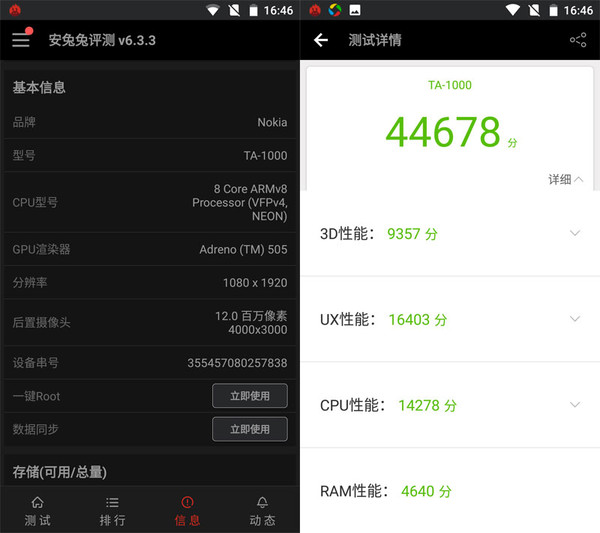Screen dimensions: 600x533
Task: Tap 立即使用 button for 数据同步
Action: pos(250,429)
